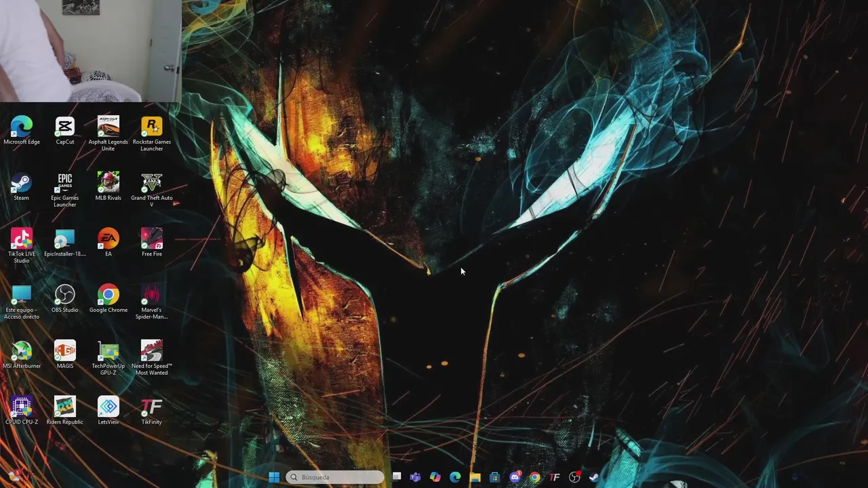Select the Grand Theft Auto V shortcut
Image resolution: width=868 pixels, height=488 pixels.
pyautogui.click(x=152, y=190)
